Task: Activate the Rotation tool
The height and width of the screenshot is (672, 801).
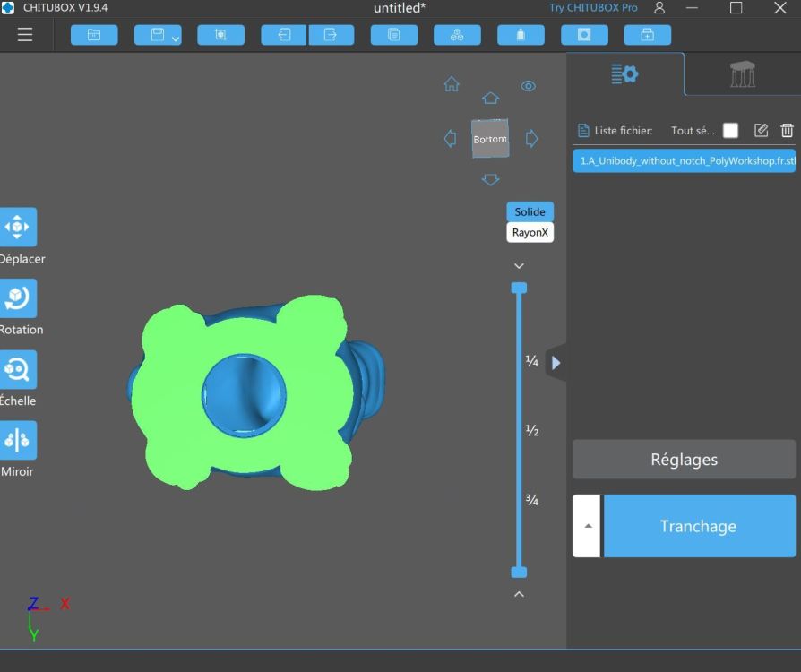Action: coord(18,298)
